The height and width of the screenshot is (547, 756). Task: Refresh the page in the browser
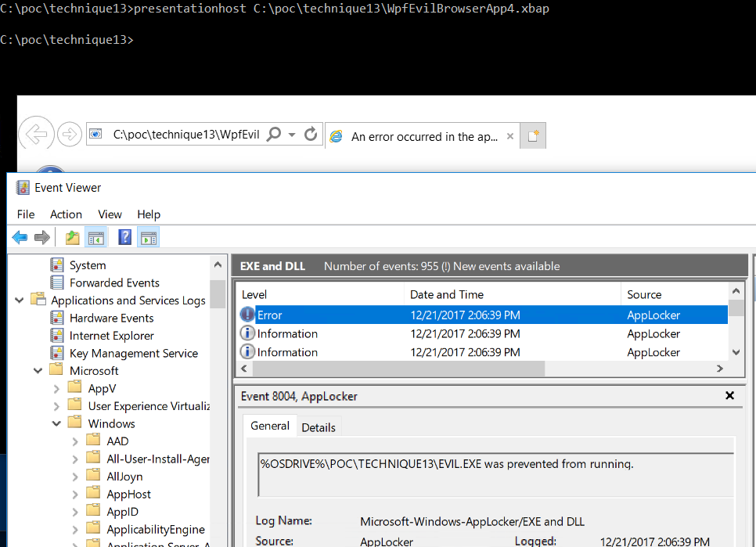pyautogui.click(x=310, y=134)
